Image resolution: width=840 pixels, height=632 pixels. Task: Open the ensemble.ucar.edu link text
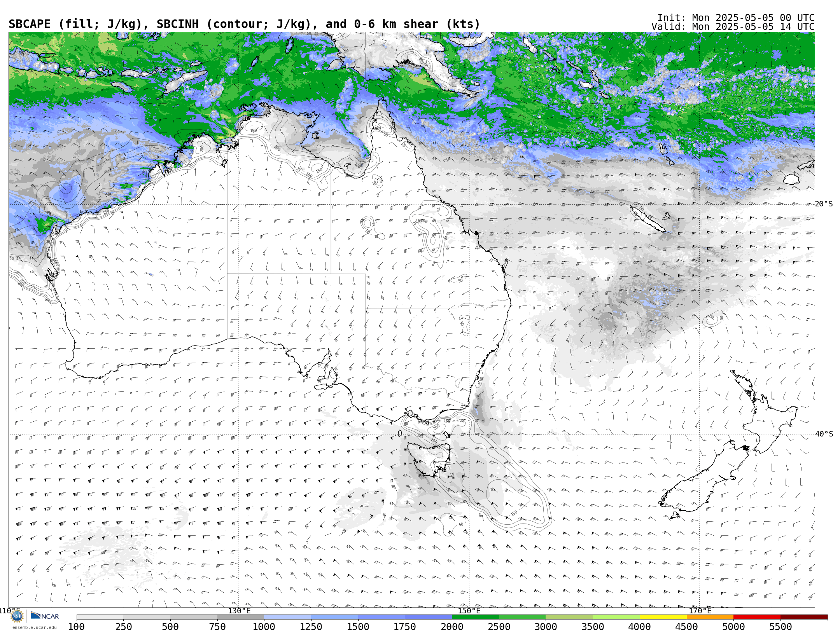(34, 627)
